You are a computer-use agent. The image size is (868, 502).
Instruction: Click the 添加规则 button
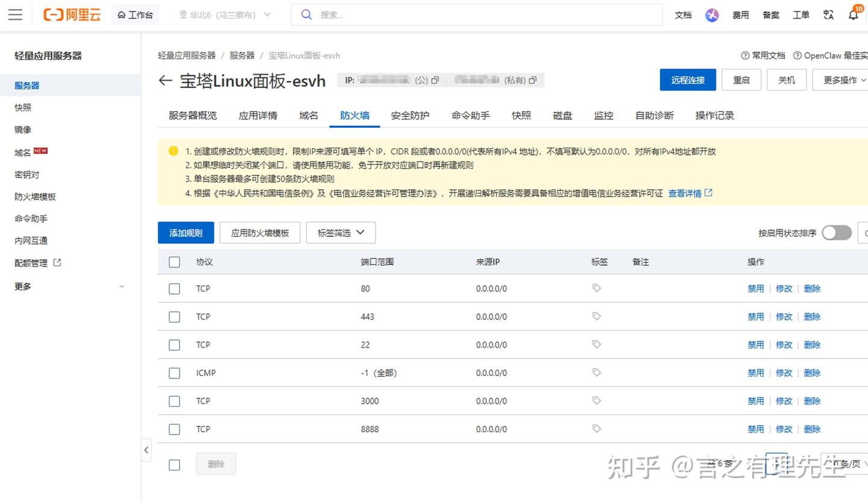coord(186,233)
